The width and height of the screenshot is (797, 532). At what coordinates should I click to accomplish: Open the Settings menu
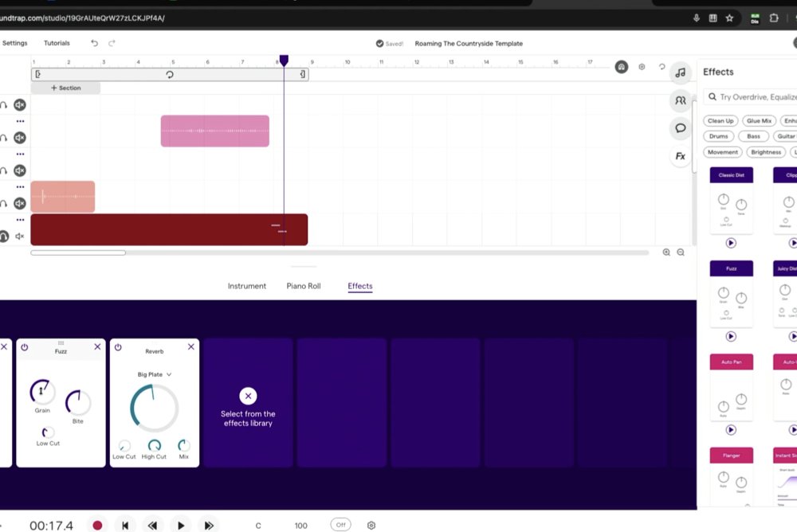[14, 43]
